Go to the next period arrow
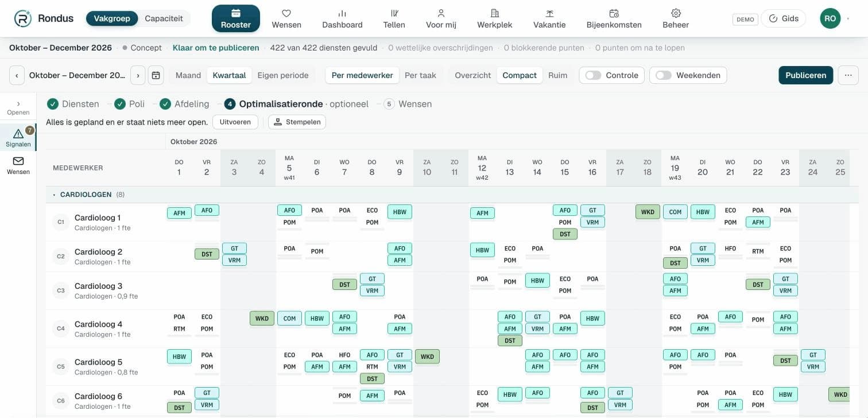Screen dimensions: 868x418 click(138, 75)
